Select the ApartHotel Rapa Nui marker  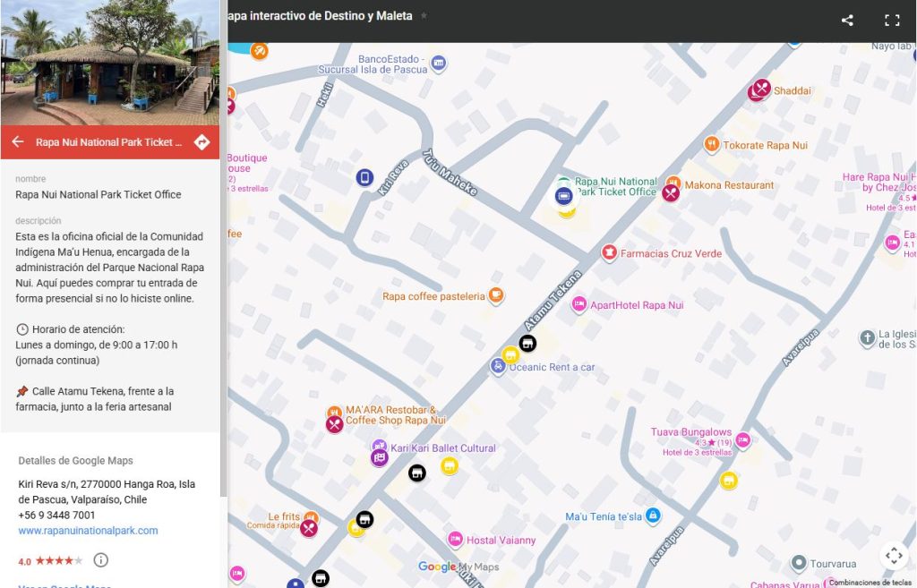(579, 304)
